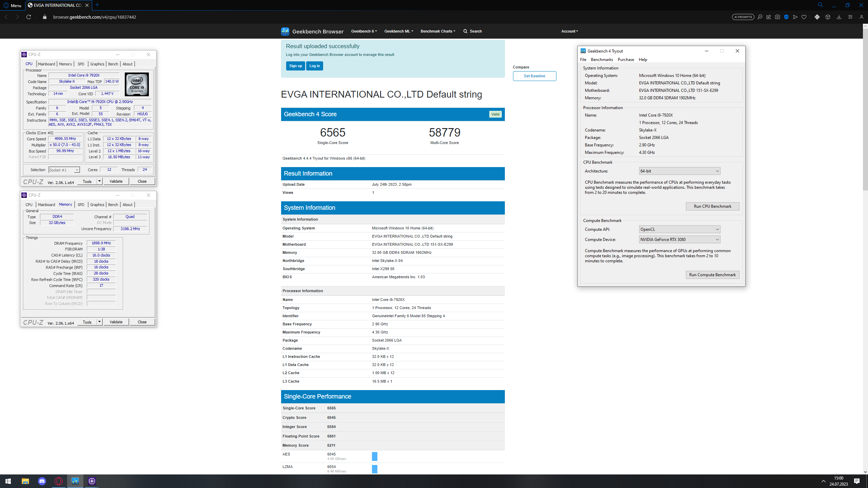
Task: Click the site padlock security icon
Action: point(45,17)
